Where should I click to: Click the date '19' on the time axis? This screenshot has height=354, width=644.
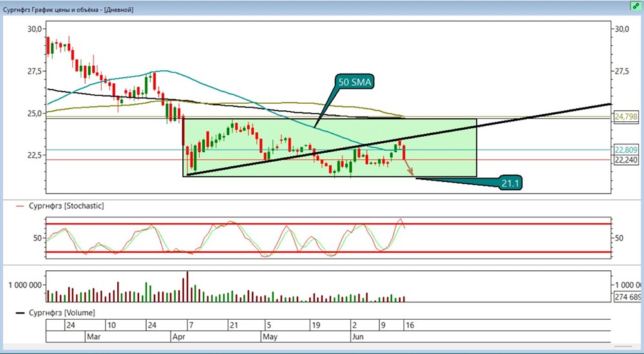tap(316, 325)
